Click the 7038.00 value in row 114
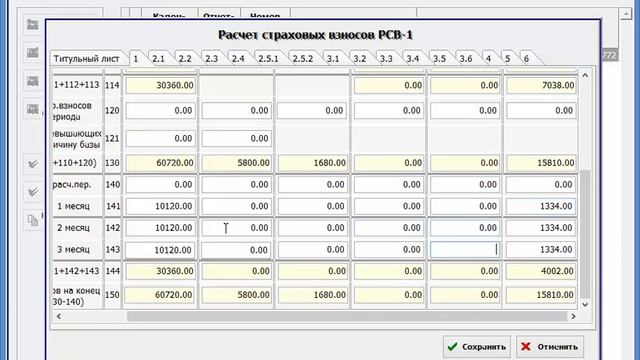This screenshot has width=640, height=360. click(x=541, y=85)
